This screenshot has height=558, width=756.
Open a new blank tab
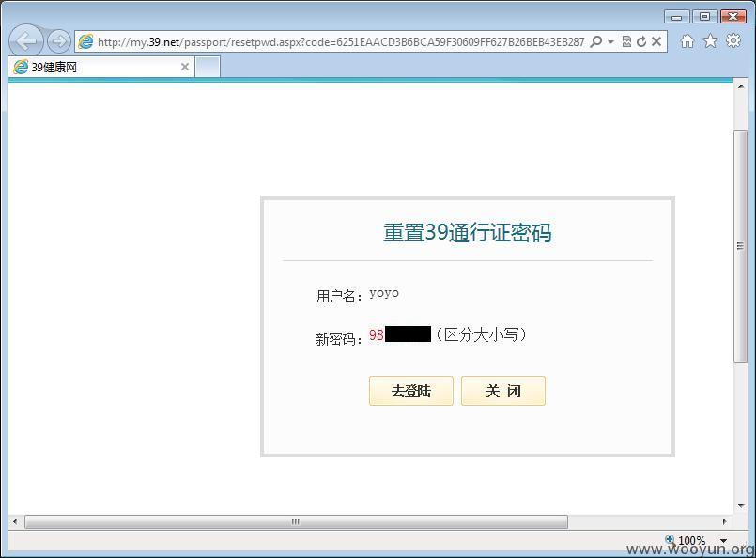coord(208,67)
